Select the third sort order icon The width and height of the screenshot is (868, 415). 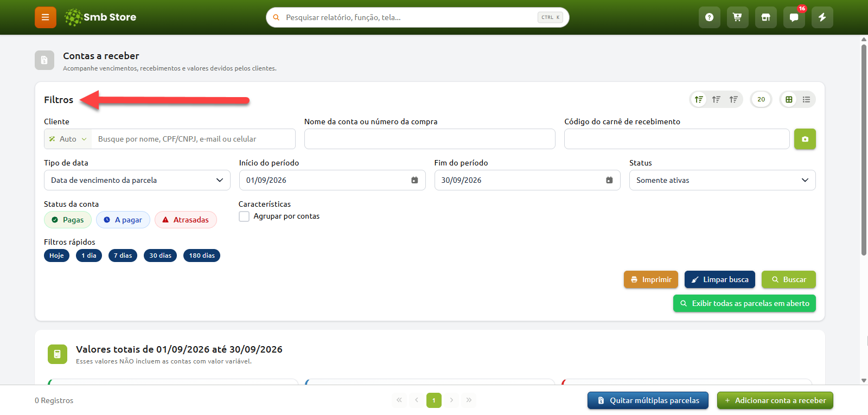(x=733, y=99)
